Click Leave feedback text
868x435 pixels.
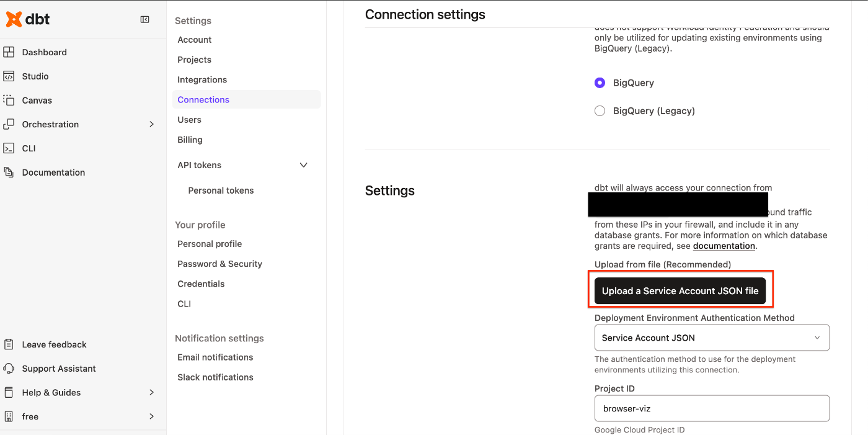pos(55,344)
